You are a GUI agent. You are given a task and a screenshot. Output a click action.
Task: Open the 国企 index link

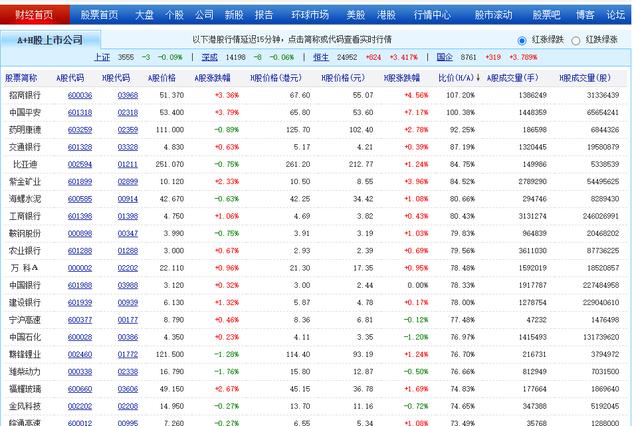point(444,57)
